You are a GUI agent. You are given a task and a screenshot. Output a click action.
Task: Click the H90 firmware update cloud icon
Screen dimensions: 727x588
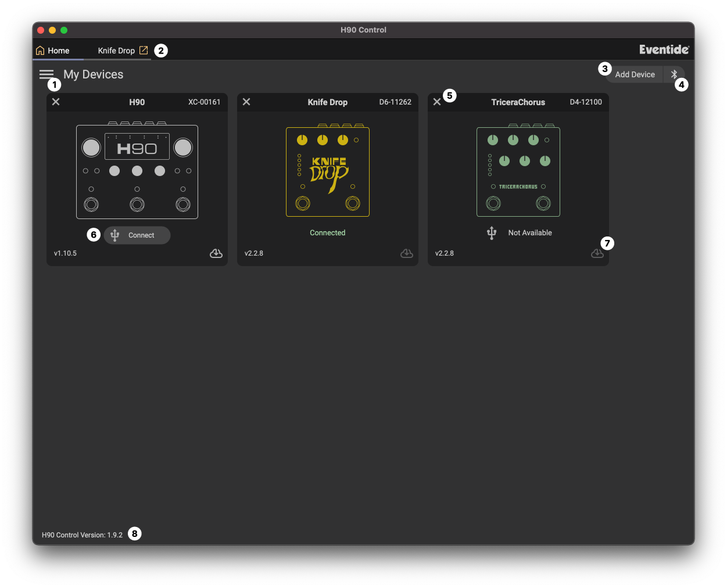(x=216, y=253)
